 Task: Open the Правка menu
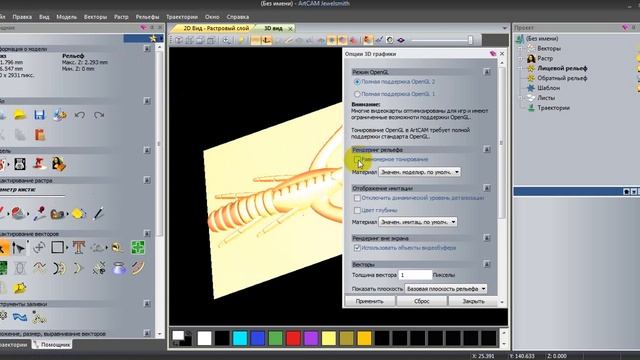tap(22, 17)
